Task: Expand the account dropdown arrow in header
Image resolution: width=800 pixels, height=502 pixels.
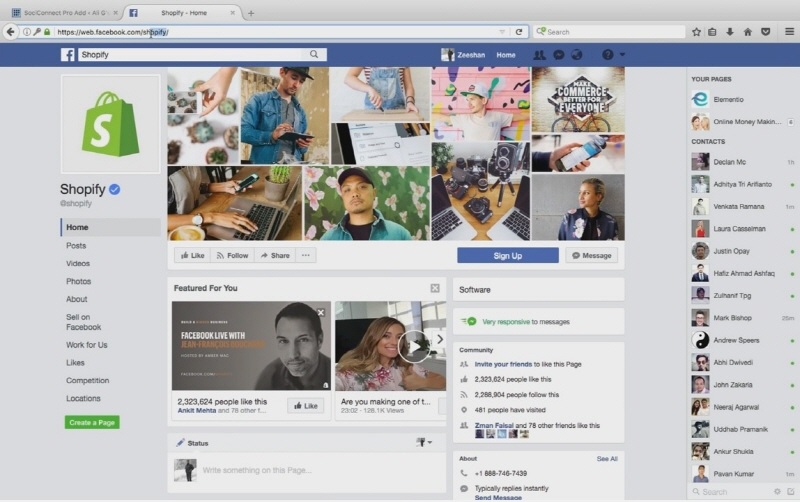Action: (622, 54)
